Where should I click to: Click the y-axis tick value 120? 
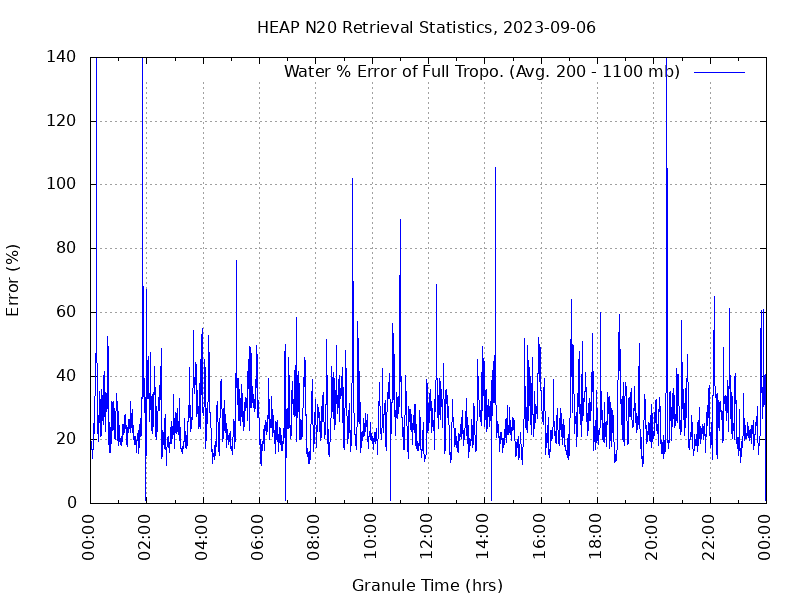pyautogui.click(x=61, y=121)
